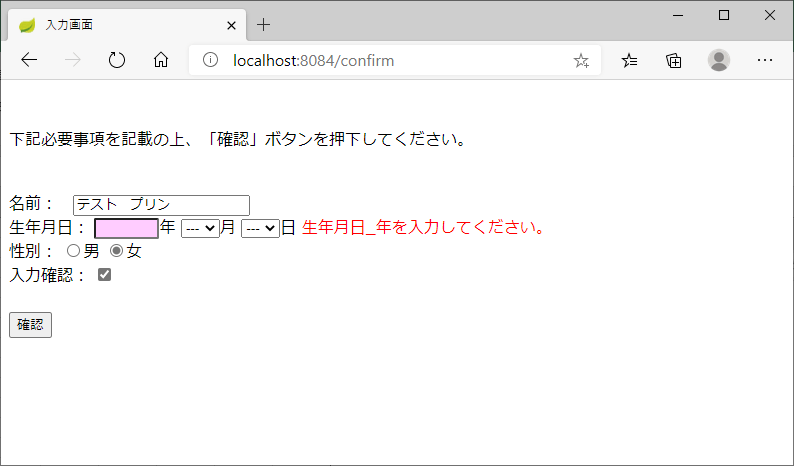Uncheck the 入力確認 checkbox

(104, 275)
